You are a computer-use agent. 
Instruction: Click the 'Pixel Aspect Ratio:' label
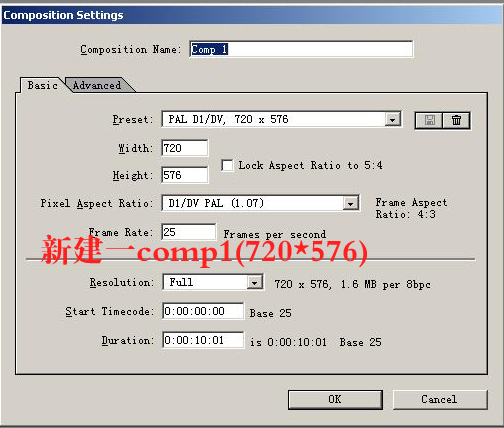[x=97, y=203]
